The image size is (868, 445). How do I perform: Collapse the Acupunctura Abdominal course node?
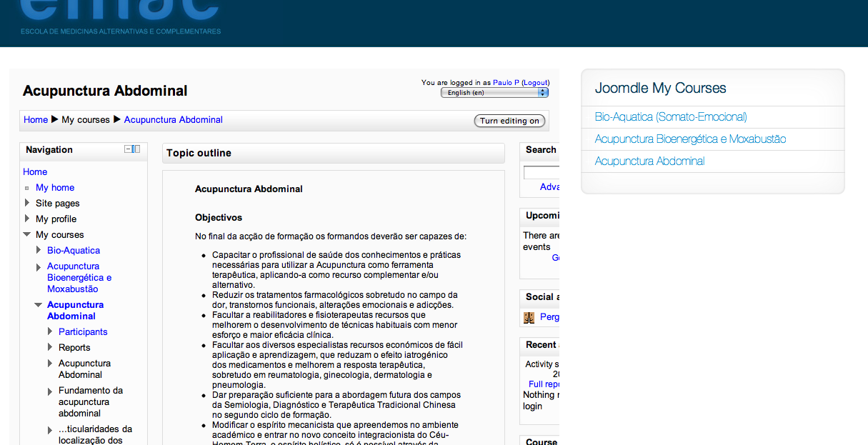[x=39, y=304]
